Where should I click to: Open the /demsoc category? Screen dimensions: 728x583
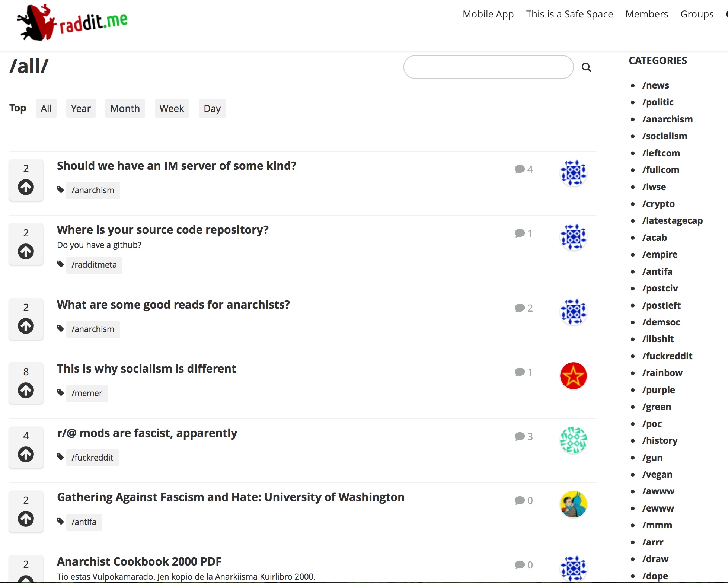click(x=661, y=322)
